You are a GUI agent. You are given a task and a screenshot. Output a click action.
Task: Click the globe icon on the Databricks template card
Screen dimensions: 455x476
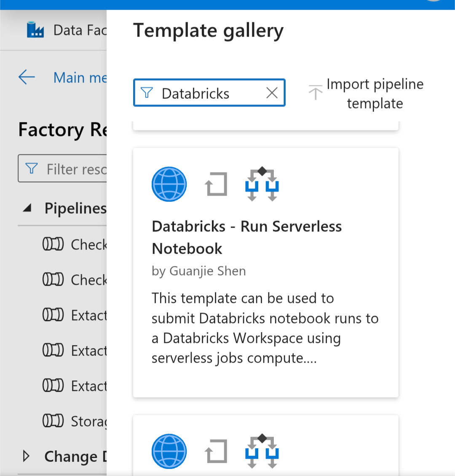pyautogui.click(x=169, y=184)
